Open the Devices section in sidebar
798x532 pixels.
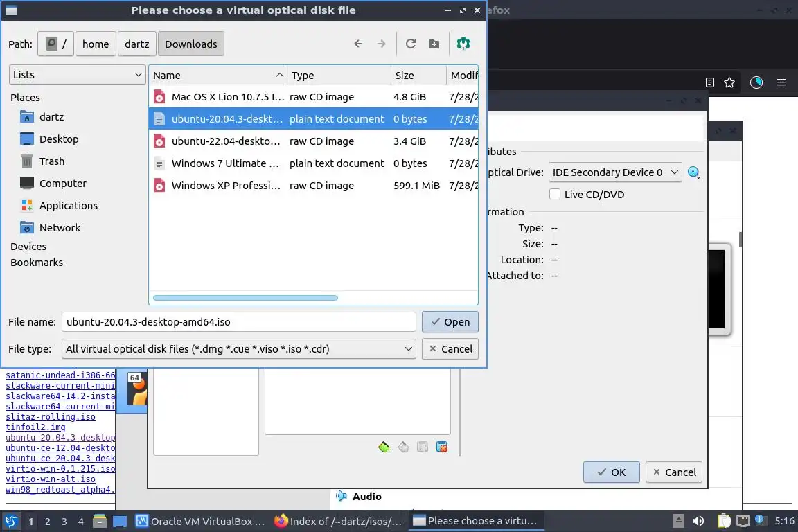pos(28,247)
